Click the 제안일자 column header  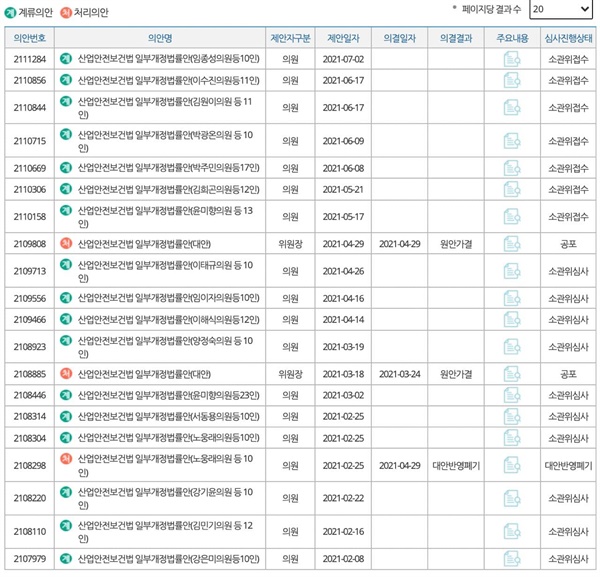[x=343, y=38]
